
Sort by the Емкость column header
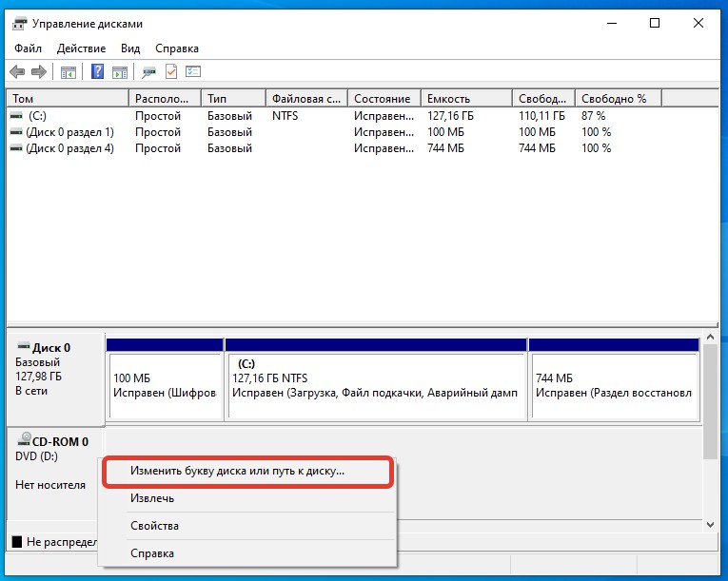[467, 99]
